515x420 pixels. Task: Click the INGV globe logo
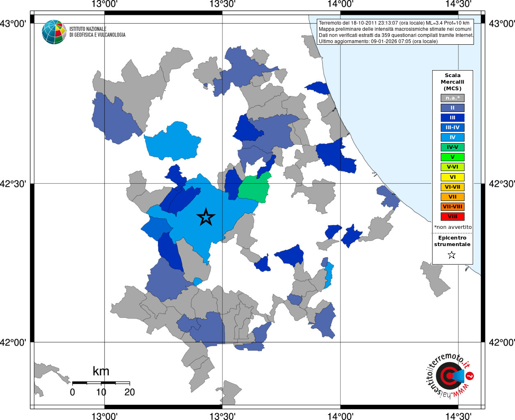click(x=54, y=32)
